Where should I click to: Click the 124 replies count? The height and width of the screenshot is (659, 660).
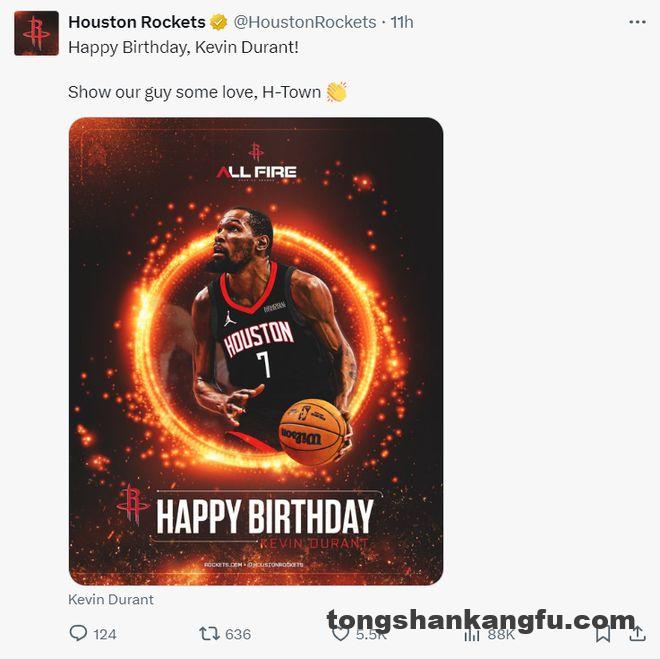pyautogui.click(x=105, y=634)
